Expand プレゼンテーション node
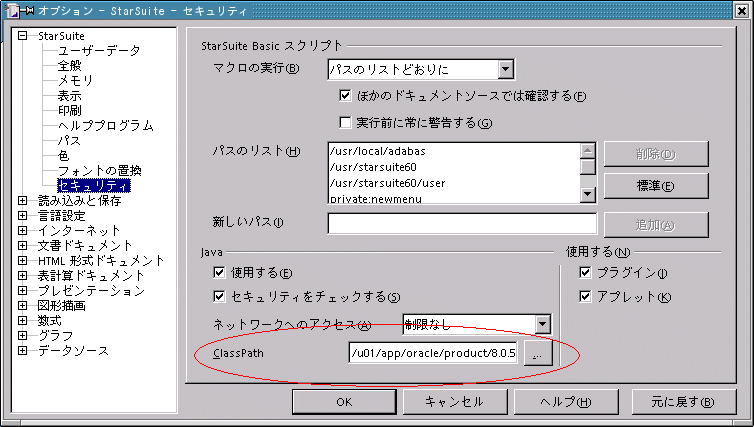The image size is (754, 427). [x=23, y=290]
